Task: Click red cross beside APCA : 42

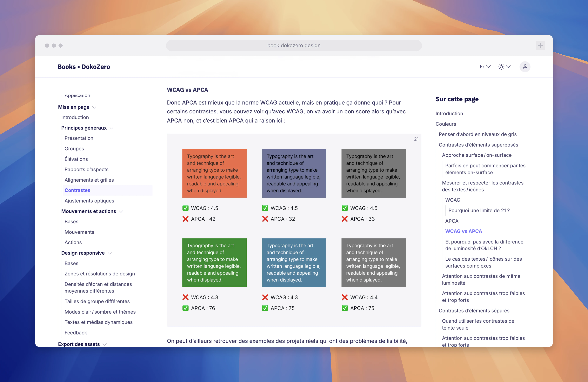Action: click(185, 219)
